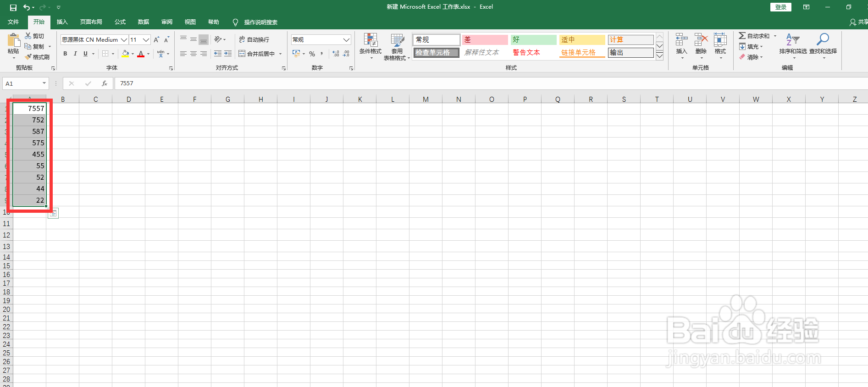
Task: Click the Copy icon
Action: click(28, 46)
